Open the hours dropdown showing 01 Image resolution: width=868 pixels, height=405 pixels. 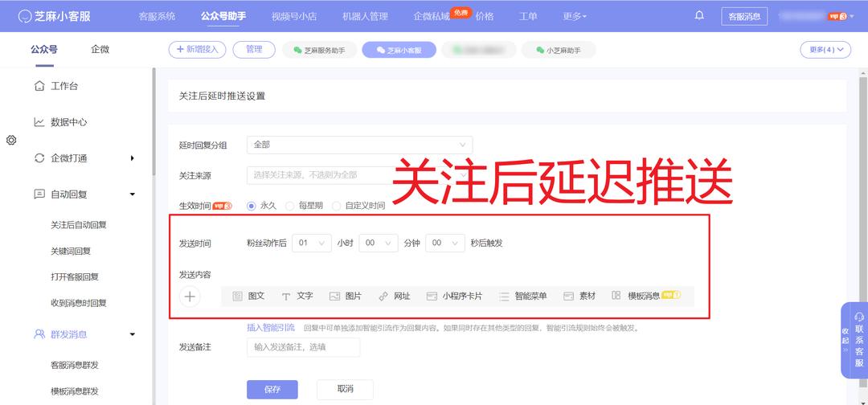[x=312, y=243]
